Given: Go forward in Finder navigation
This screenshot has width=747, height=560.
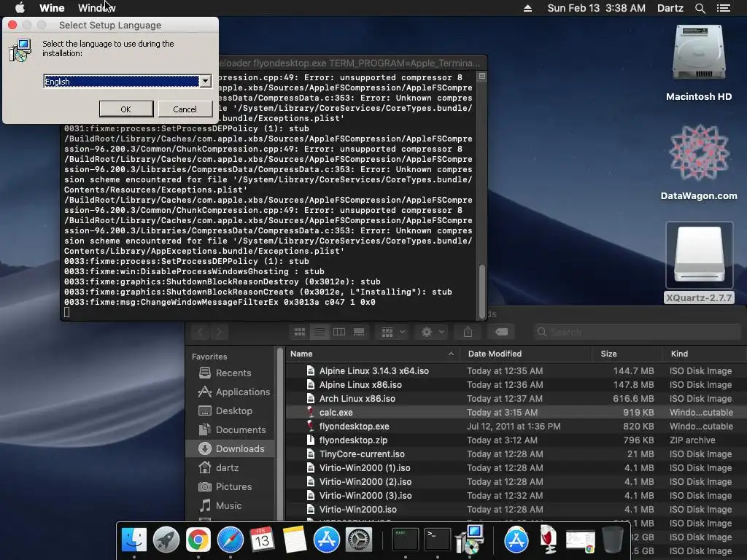Looking at the screenshot, I should pyautogui.click(x=219, y=332).
